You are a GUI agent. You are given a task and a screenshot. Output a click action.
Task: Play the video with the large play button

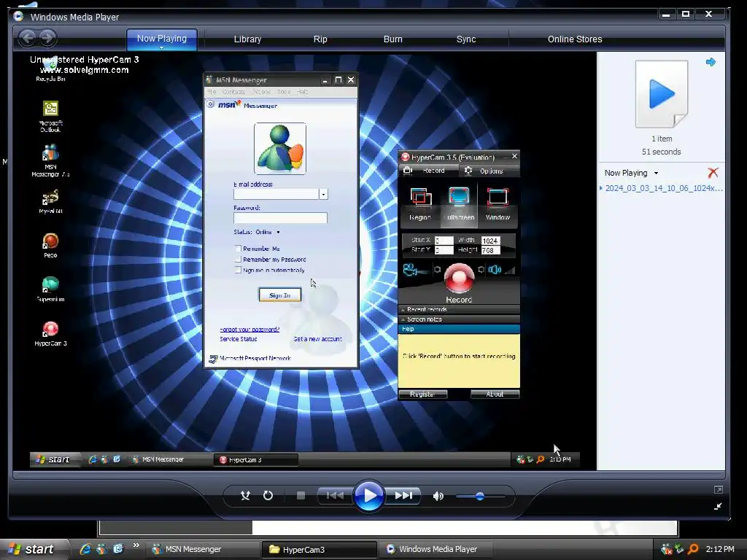(x=368, y=496)
